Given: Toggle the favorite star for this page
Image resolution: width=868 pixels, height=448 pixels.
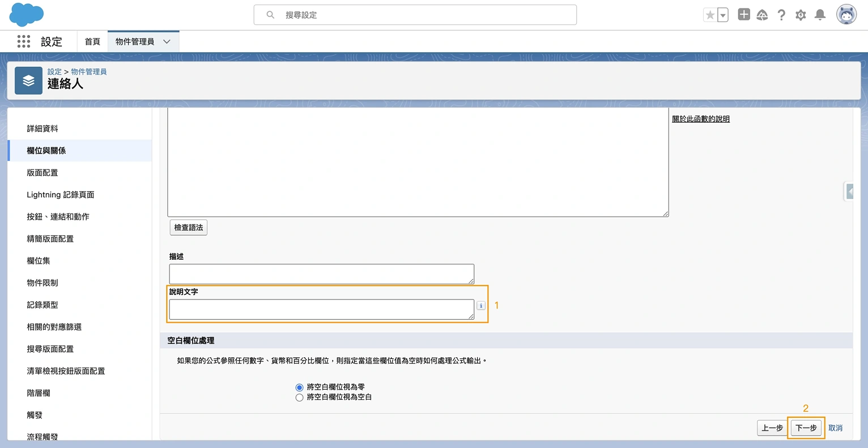Looking at the screenshot, I should point(711,14).
